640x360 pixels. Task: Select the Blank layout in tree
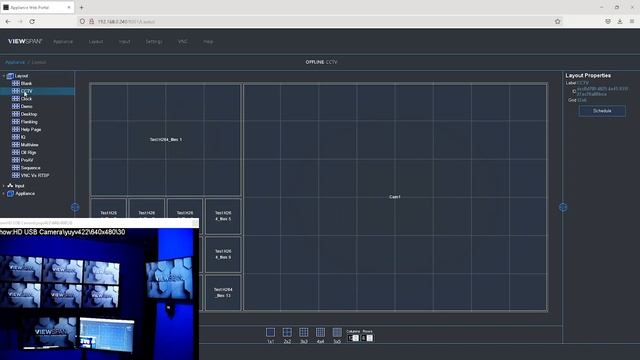(26, 83)
